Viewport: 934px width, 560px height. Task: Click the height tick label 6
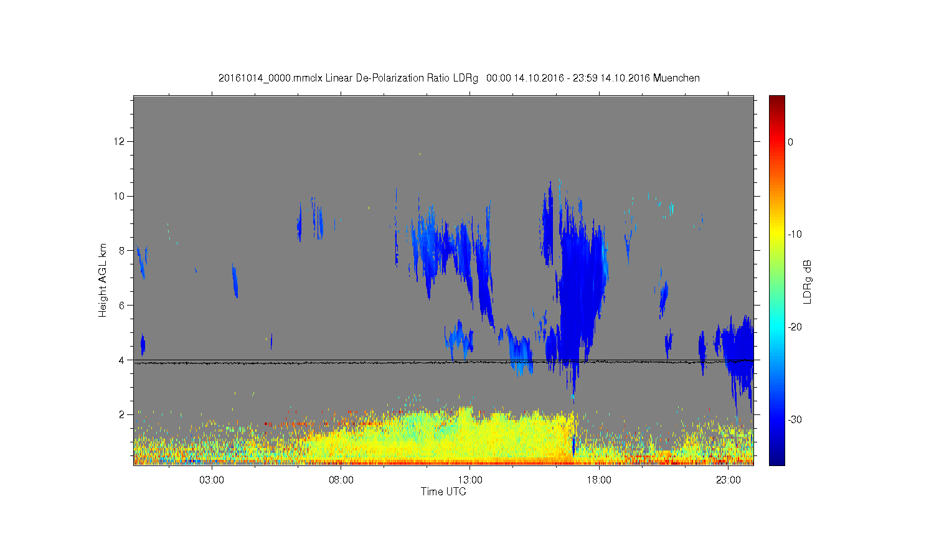point(122,305)
